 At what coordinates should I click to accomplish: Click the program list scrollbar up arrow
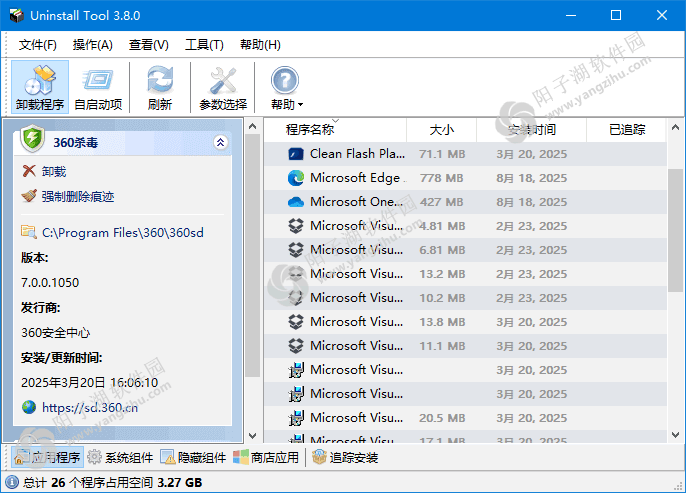point(676,127)
